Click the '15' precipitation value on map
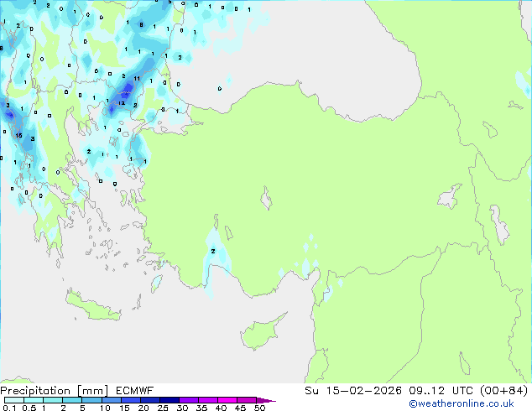The height and width of the screenshot is (411, 532). (x=18, y=135)
